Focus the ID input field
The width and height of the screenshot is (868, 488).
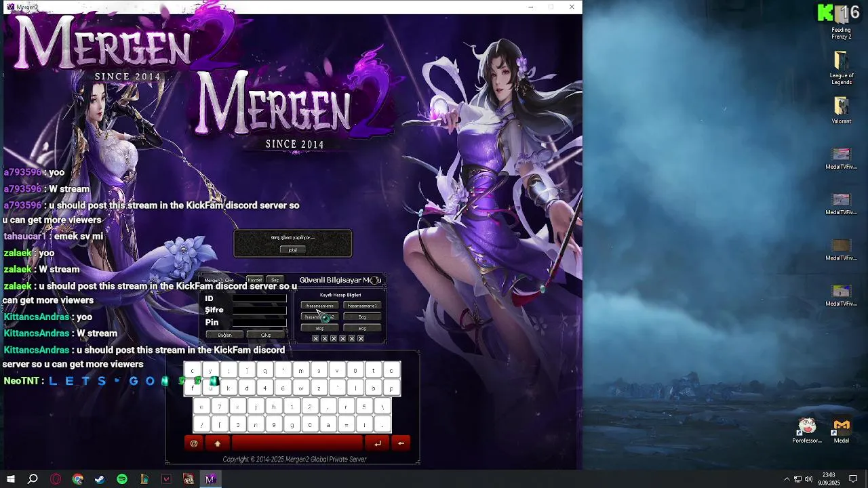(x=260, y=298)
